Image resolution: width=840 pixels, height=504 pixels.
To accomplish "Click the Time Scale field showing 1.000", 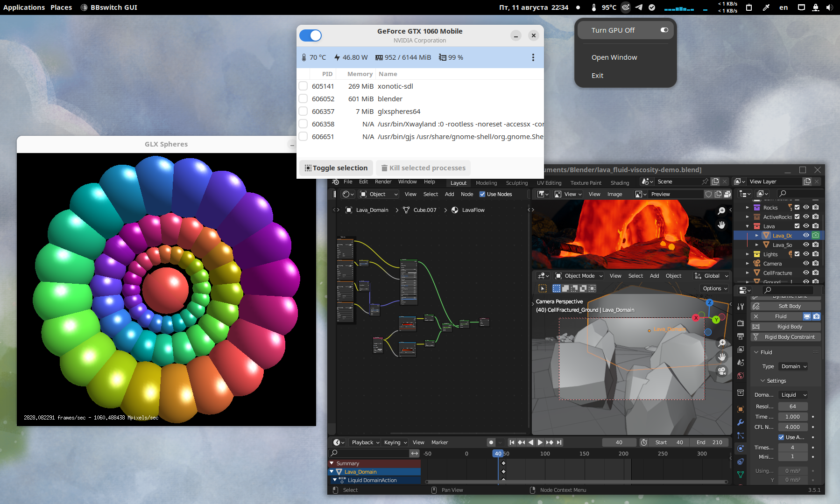I will coord(793,417).
